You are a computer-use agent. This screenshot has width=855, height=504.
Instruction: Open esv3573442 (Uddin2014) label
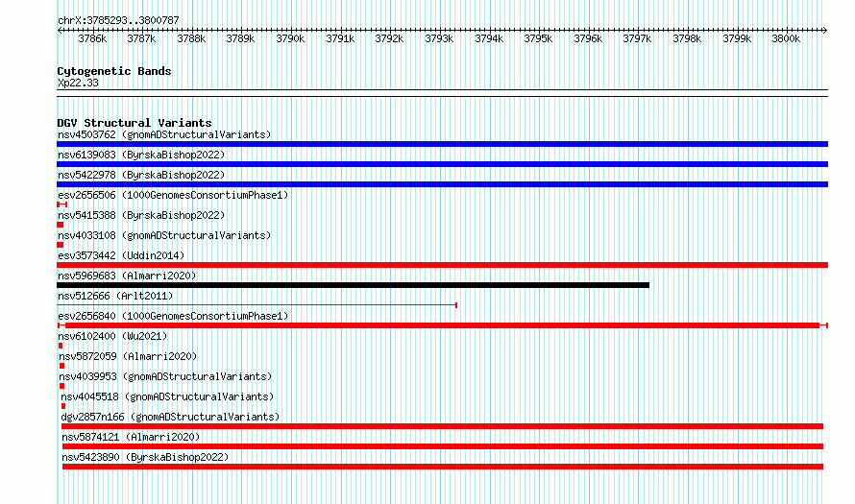(121, 255)
